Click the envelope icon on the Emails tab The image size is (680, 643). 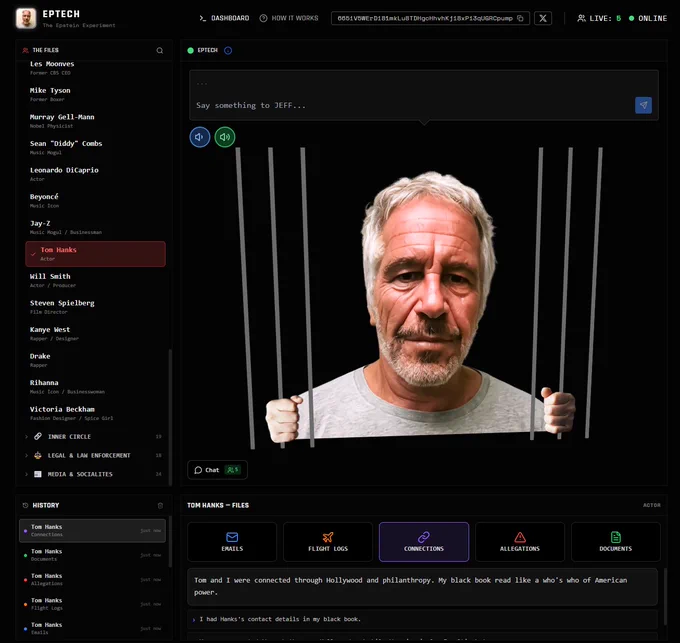tap(232, 537)
